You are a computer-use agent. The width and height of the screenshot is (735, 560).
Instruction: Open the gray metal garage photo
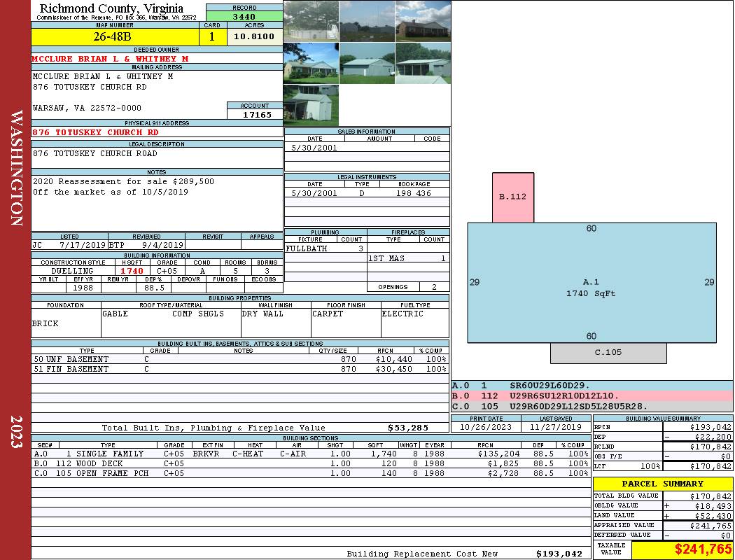click(367, 64)
